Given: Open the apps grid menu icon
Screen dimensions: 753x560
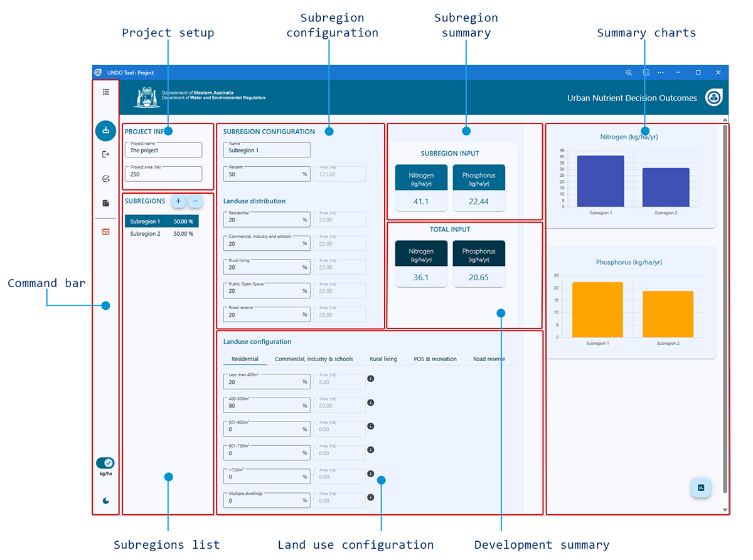Looking at the screenshot, I should [x=105, y=92].
